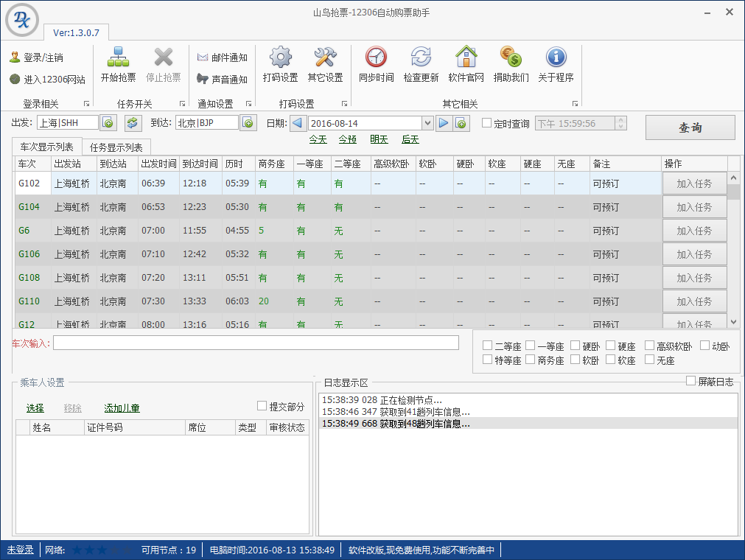The width and height of the screenshot is (745, 560).
Task: Open the departure date dropdown
Action: click(x=426, y=122)
